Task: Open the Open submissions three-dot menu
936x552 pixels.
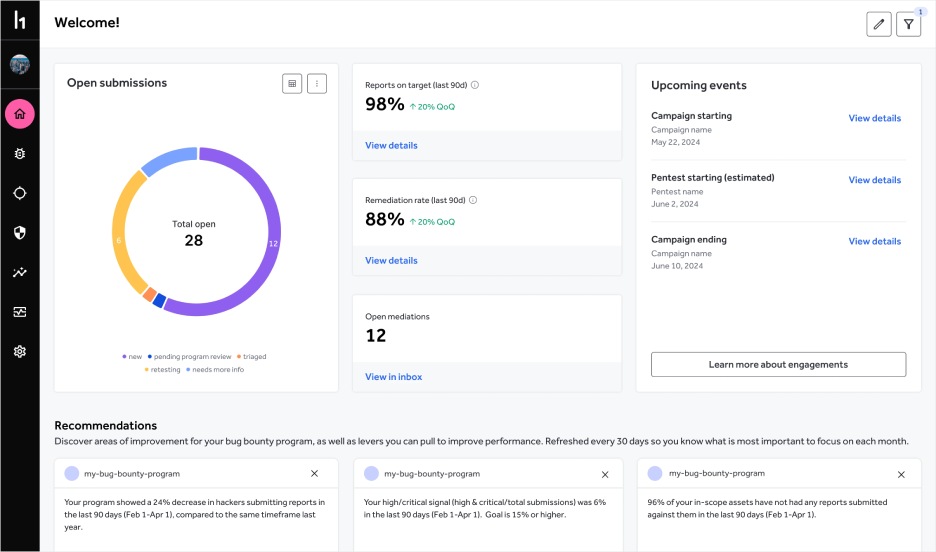Action: pos(317,84)
